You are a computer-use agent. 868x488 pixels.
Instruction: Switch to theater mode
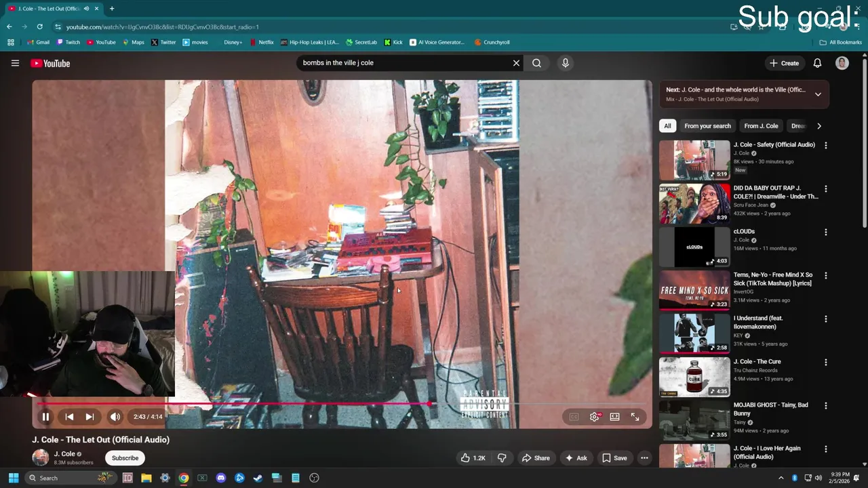tap(614, 417)
